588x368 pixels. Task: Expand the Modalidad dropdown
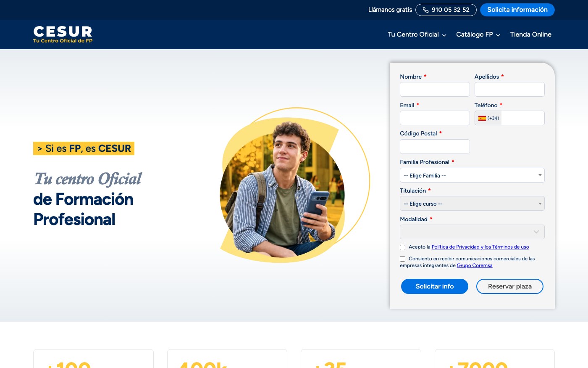(472, 232)
